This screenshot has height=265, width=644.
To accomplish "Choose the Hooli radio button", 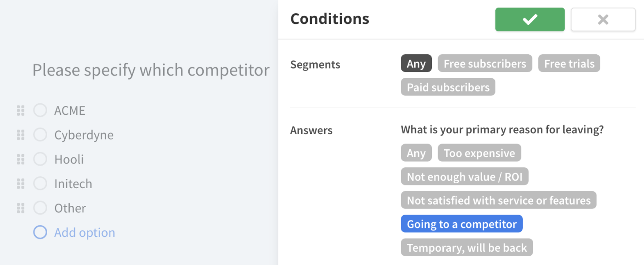I will tap(40, 159).
